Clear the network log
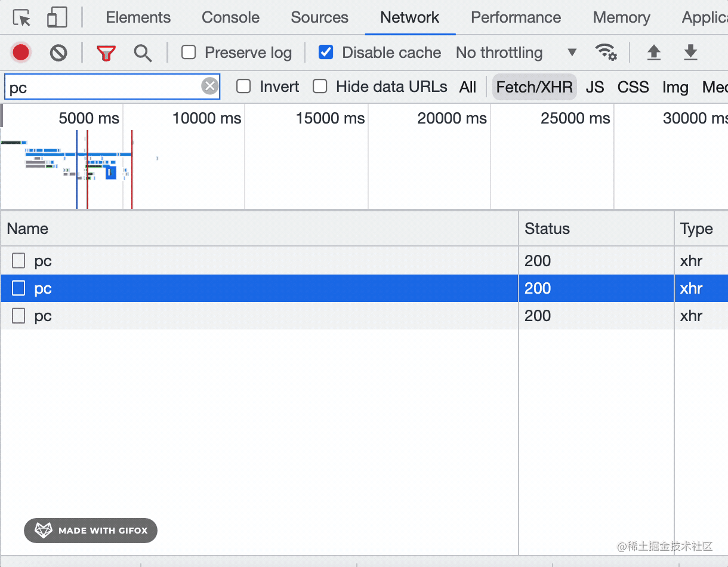728x567 pixels. [58, 53]
